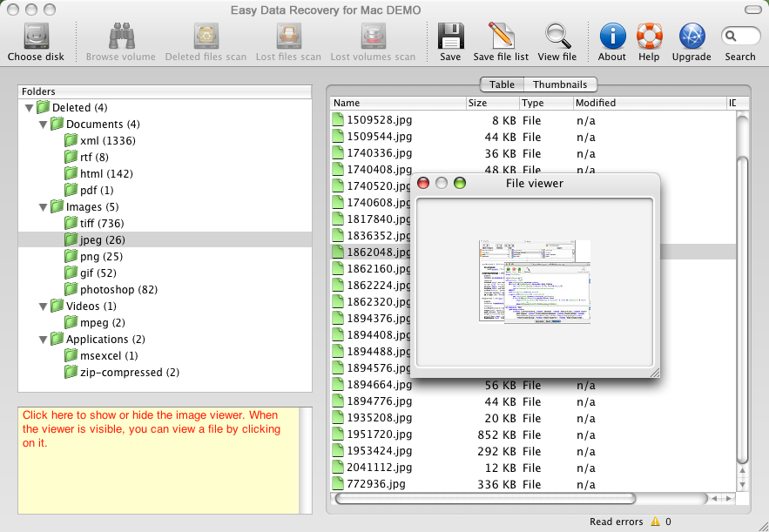Open Save file list pencil icon
This screenshot has height=532, width=769.
(x=501, y=37)
